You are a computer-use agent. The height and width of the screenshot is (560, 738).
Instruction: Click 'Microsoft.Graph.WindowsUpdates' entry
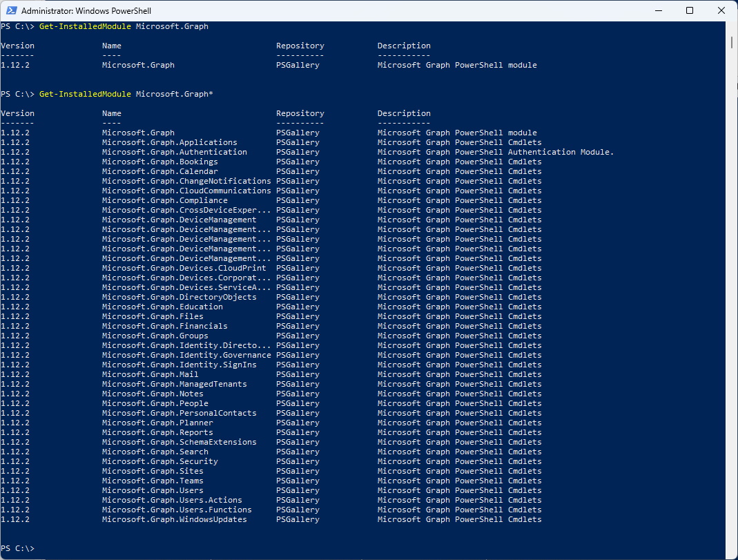coord(175,519)
